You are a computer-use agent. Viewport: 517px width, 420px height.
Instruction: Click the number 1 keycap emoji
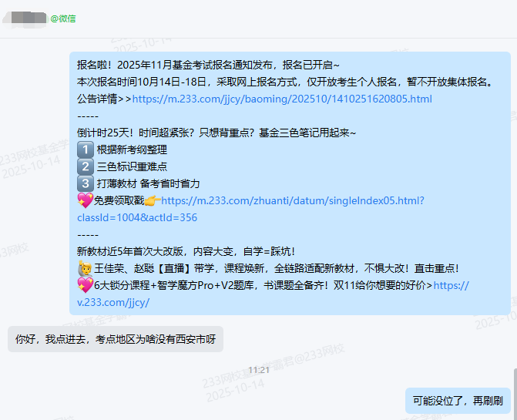coord(86,150)
